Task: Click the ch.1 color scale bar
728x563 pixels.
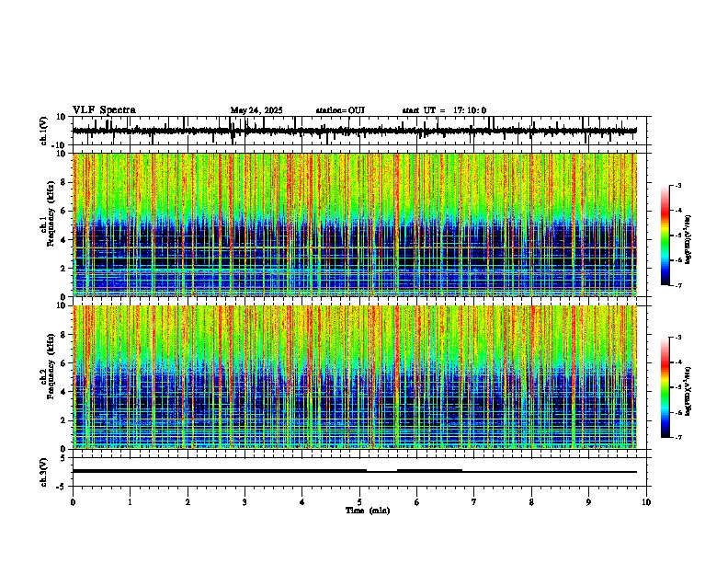Action: click(665, 236)
